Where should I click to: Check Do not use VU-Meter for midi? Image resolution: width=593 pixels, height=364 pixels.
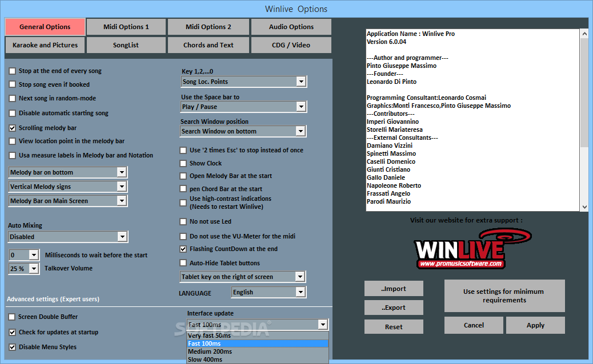[x=183, y=236]
